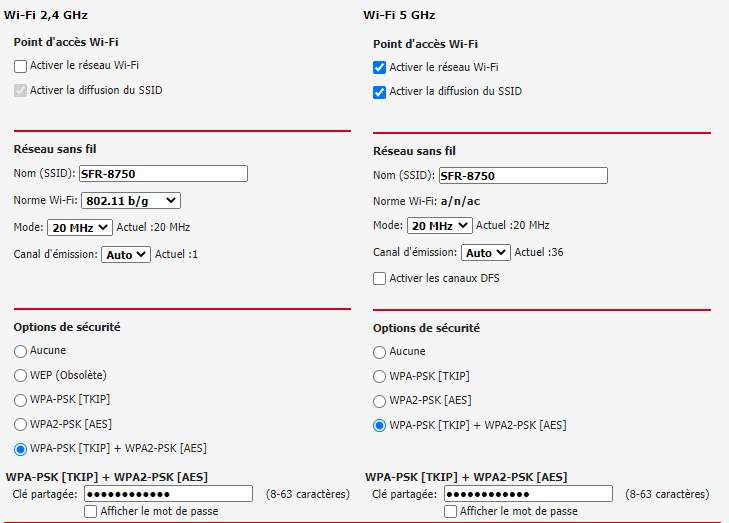The image size is (729, 523).
Task: Click 2,4 GHz Options de sécurité heading
Action: (67, 327)
